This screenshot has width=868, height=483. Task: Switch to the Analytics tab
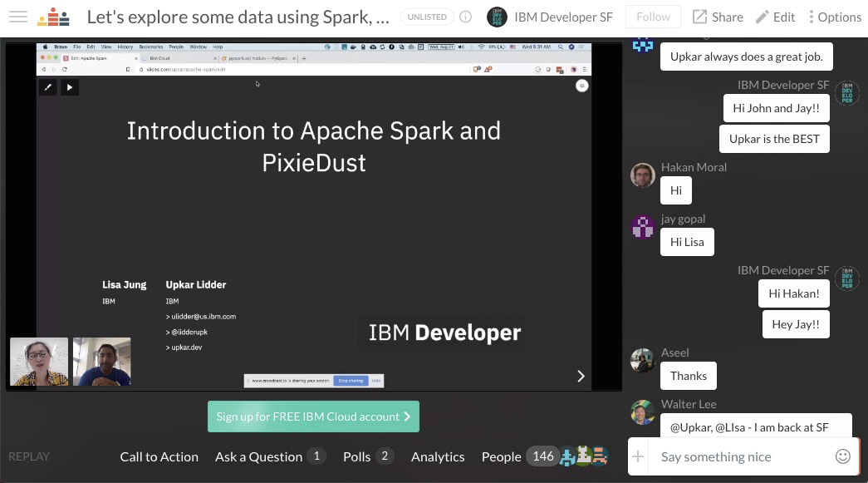pos(437,456)
